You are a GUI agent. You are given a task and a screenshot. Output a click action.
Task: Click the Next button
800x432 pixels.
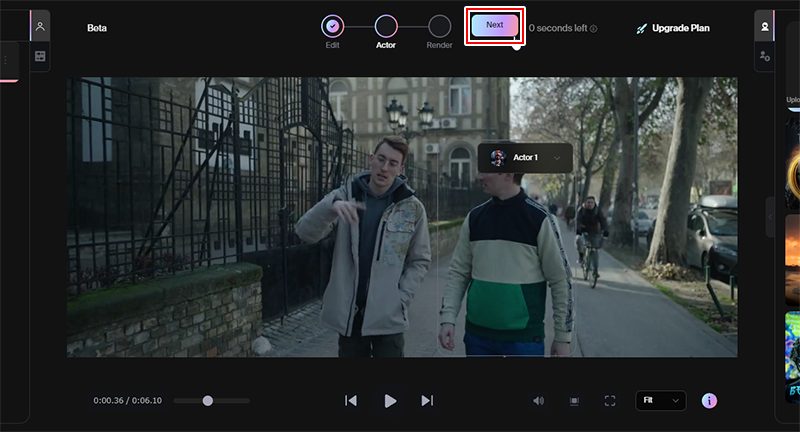click(496, 25)
